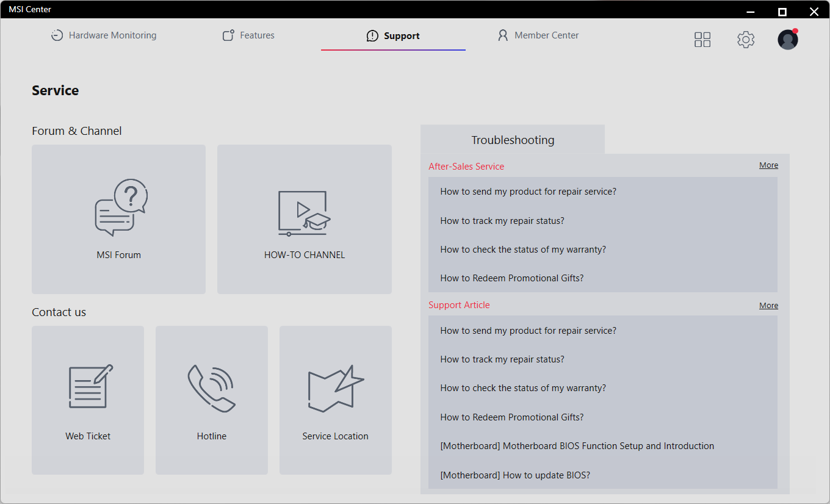Screen dimensions: 830x504
Task: Click the Member Center person icon
Action: pyautogui.click(x=503, y=35)
